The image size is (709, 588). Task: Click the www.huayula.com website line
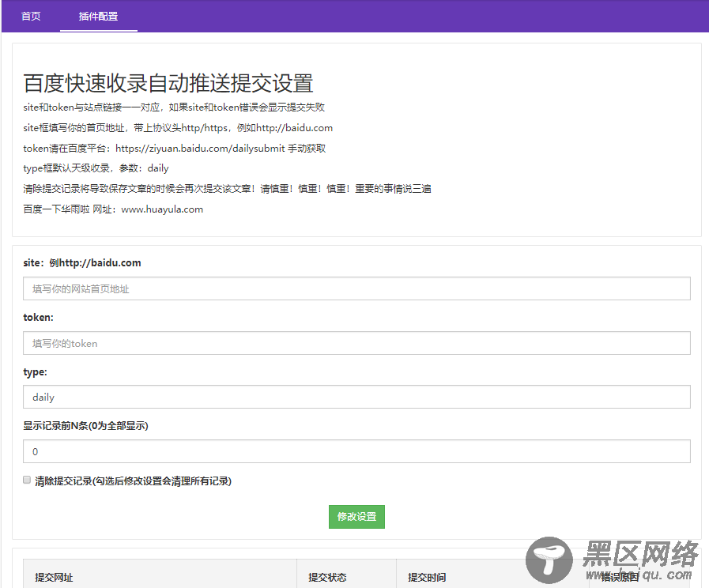point(113,209)
